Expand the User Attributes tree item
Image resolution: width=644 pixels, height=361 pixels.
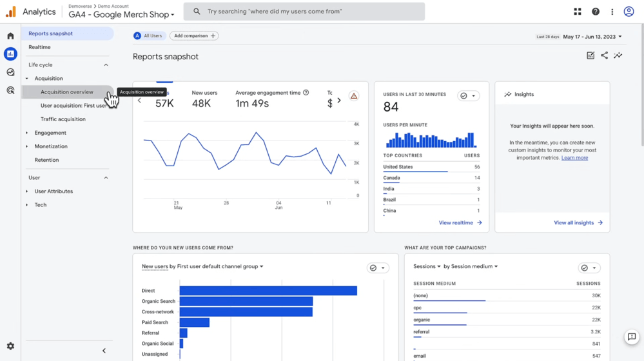(27, 191)
